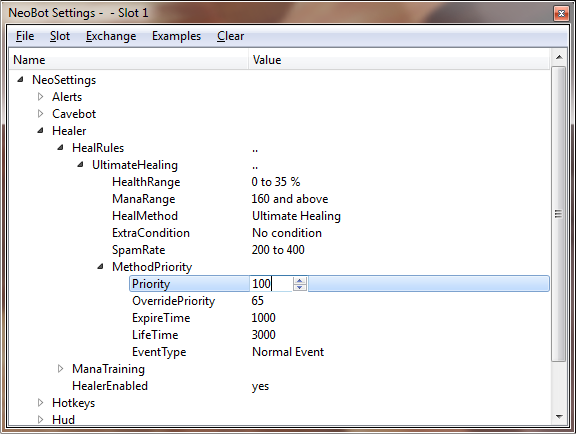This screenshot has width=576, height=434.
Task: Click the scrollbar down arrow
Action: click(x=559, y=417)
